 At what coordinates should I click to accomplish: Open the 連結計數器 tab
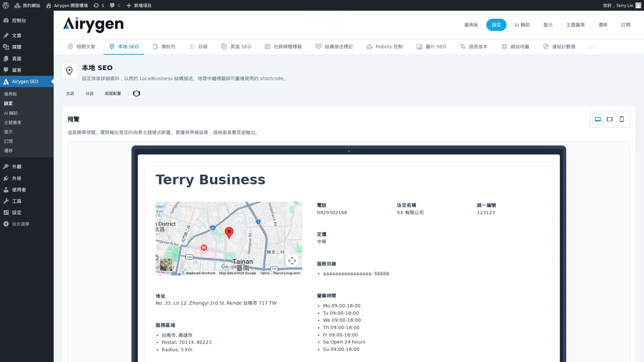(x=559, y=47)
